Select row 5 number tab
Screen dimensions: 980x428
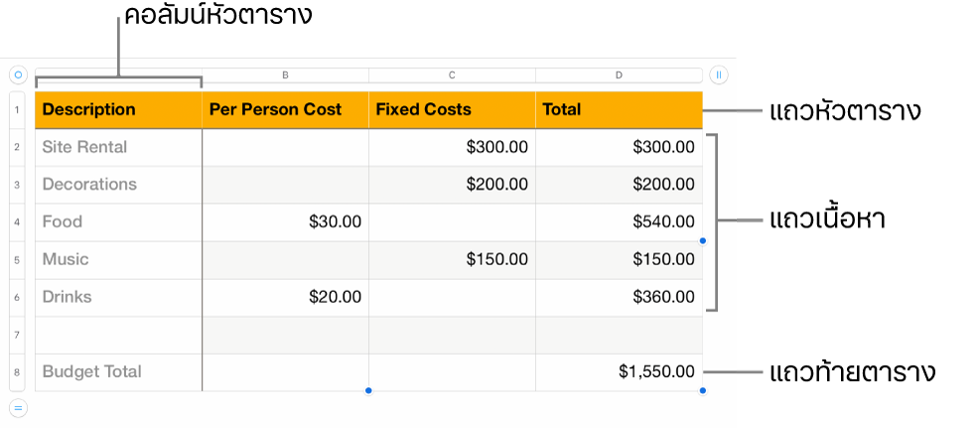tap(17, 260)
